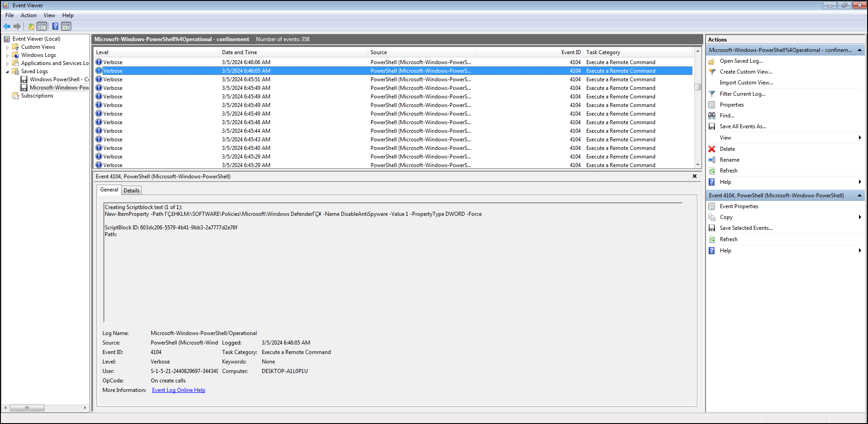
Task: Click Open Saved Log action
Action: [x=741, y=61]
